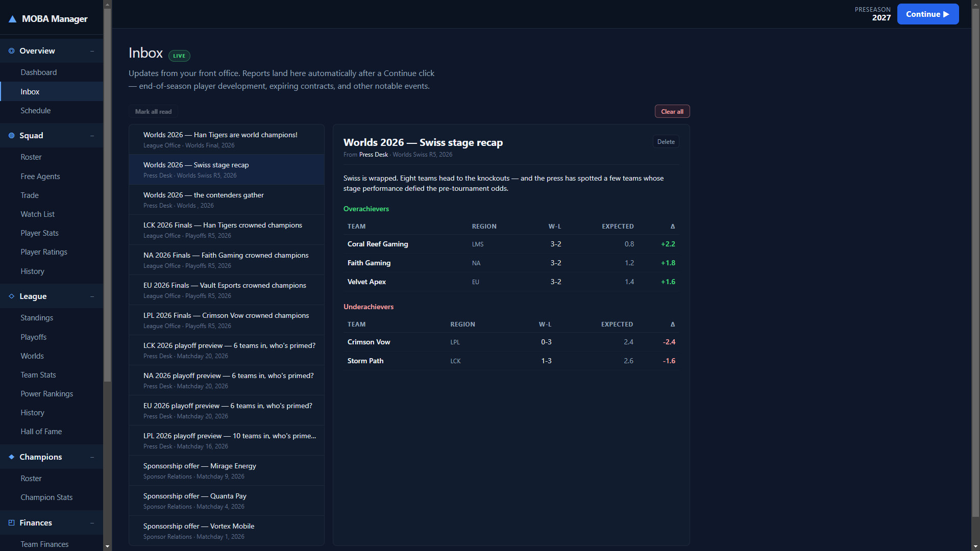
Task: Select Inbox in the sidebar
Action: 52,92
